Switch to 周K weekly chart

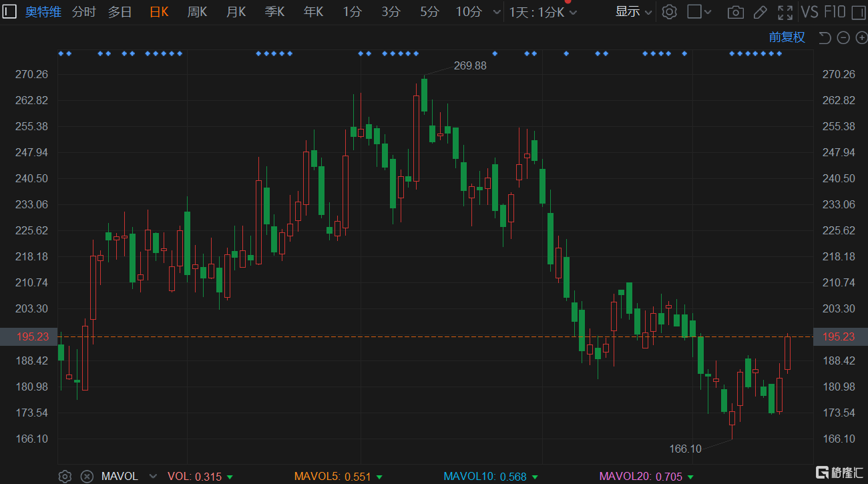(x=197, y=11)
